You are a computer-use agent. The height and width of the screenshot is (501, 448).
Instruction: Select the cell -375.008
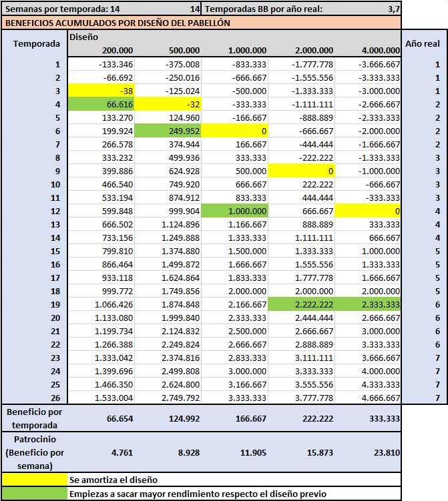[x=168, y=65]
